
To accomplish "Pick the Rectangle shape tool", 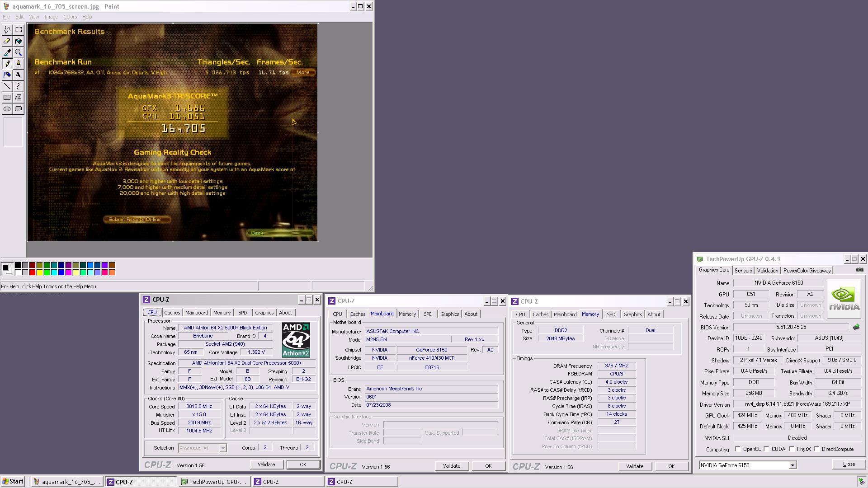I will [7, 98].
